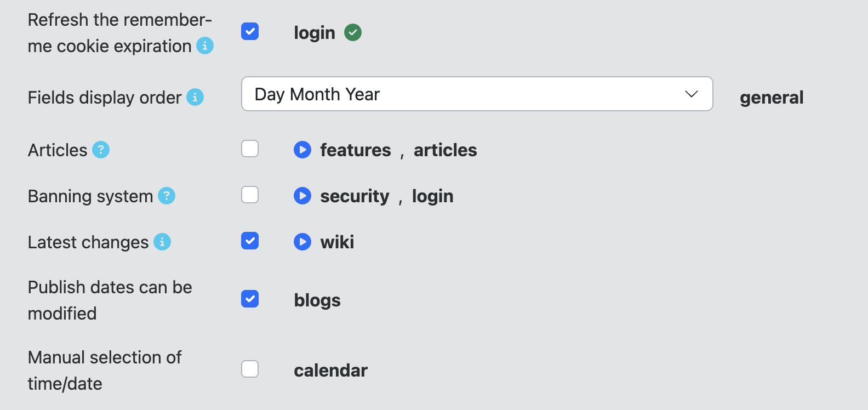Click the calendar tag link

click(x=330, y=371)
